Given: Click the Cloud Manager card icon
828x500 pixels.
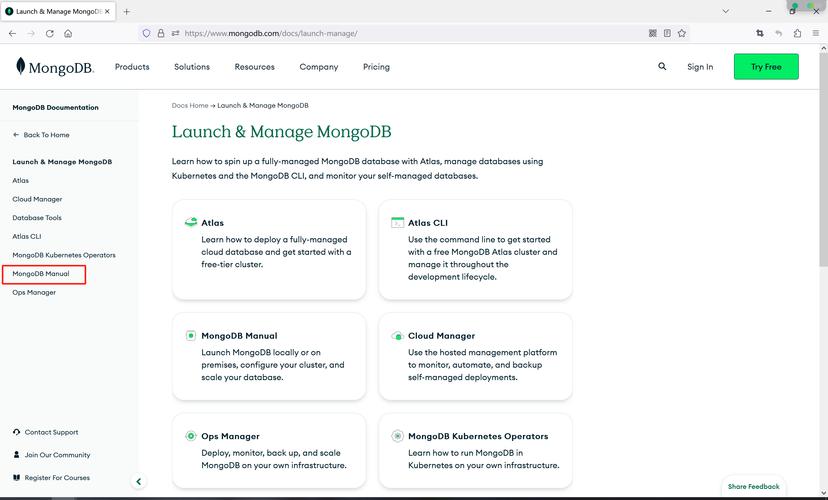Looking at the screenshot, I should click(x=397, y=336).
